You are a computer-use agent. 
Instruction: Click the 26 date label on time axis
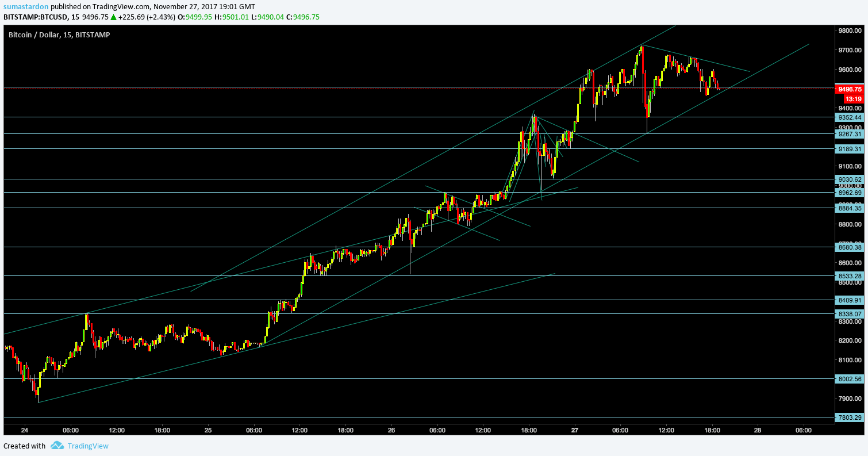[x=391, y=430]
